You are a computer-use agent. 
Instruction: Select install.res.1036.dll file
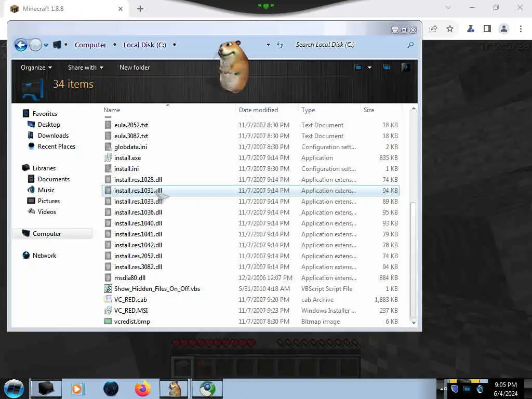pyautogui.click(x=138, y=212)
